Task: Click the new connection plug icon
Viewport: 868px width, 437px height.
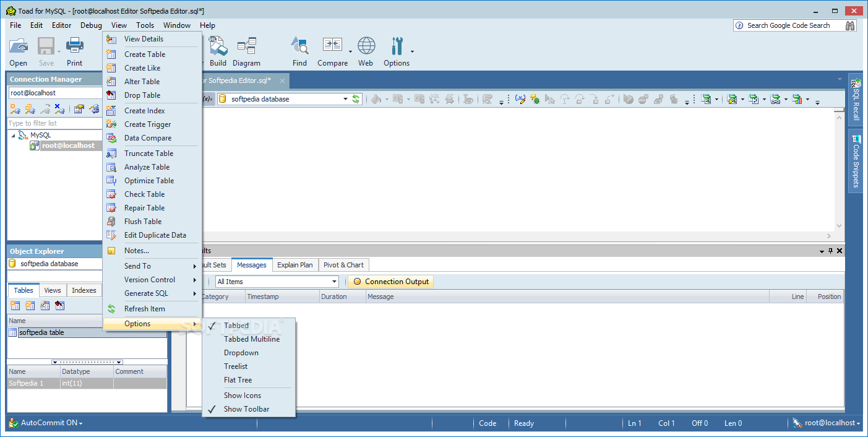Action: (x=14, y=109)
